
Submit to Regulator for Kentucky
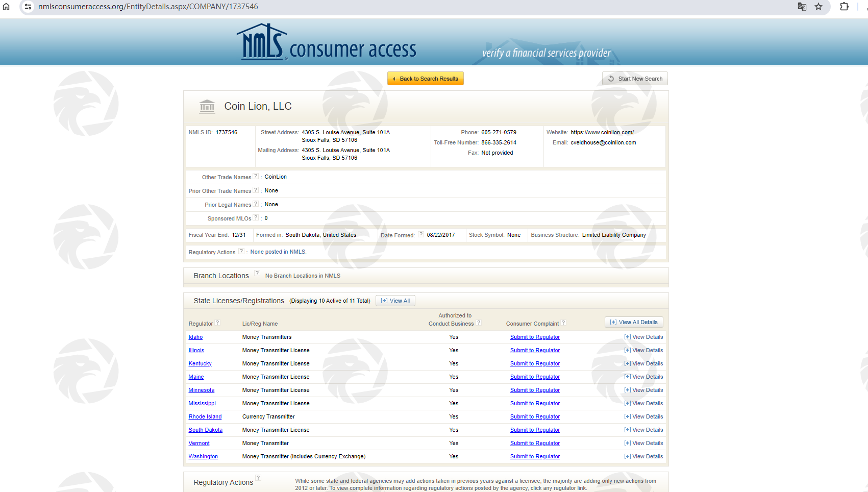coord(535,363)
